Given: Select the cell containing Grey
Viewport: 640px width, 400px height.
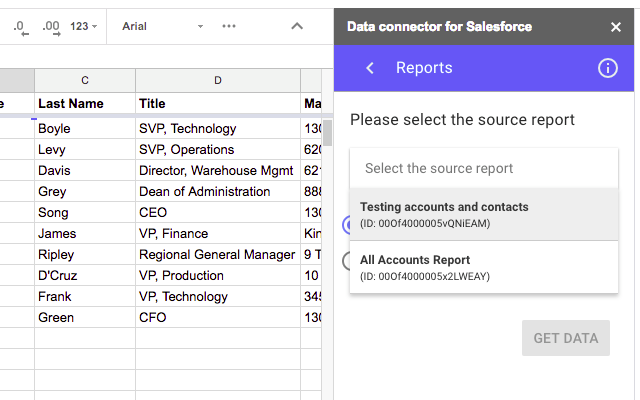Looking at the screenshot, I should click(85, 191).
